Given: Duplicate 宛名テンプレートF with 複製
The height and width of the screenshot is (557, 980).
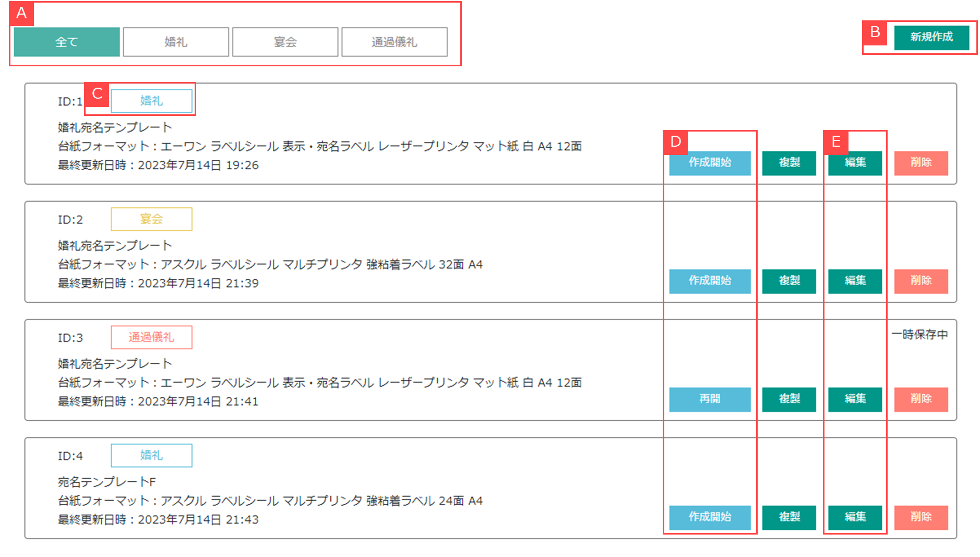Looking at the screenshot, I should [789, 517].
